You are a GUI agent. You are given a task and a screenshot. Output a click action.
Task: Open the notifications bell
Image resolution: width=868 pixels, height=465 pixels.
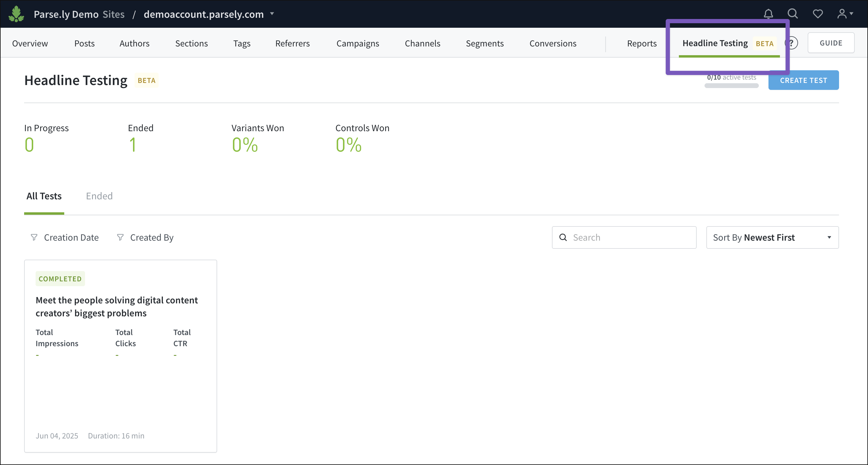pyautogui.click(x=768, y=14)
